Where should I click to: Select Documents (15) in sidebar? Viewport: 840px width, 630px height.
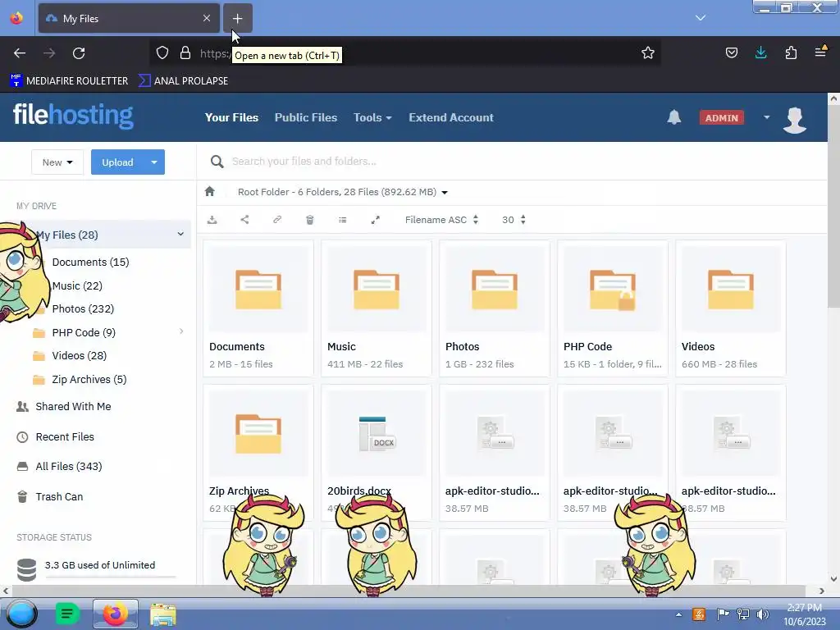pos(90,262)
